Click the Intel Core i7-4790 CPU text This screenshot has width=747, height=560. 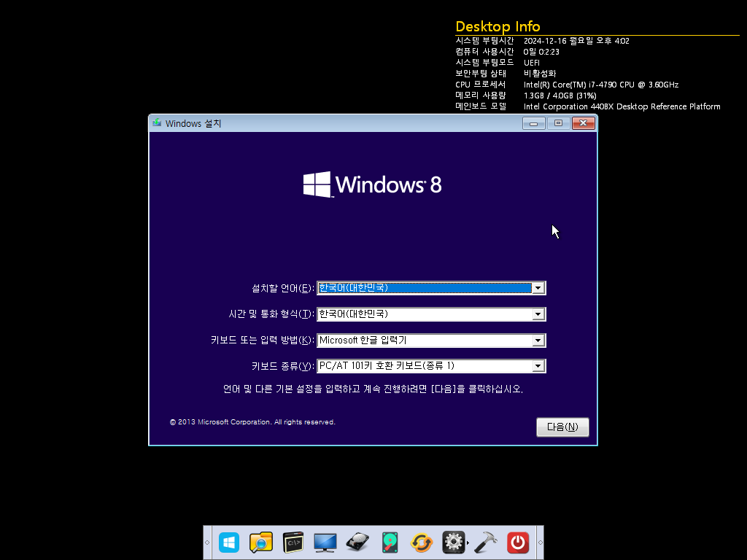click(x=601, y=85)
